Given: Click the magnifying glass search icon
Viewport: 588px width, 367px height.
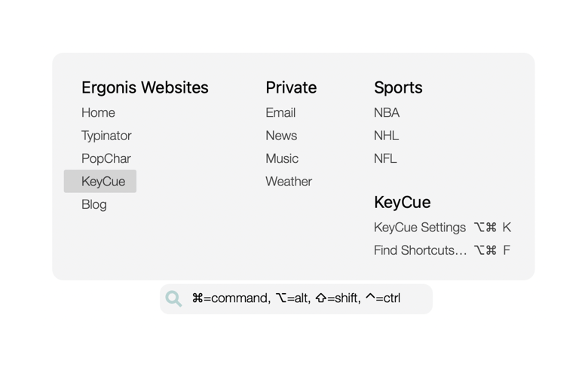Looking at the screenshot, I should coord(174,298).
